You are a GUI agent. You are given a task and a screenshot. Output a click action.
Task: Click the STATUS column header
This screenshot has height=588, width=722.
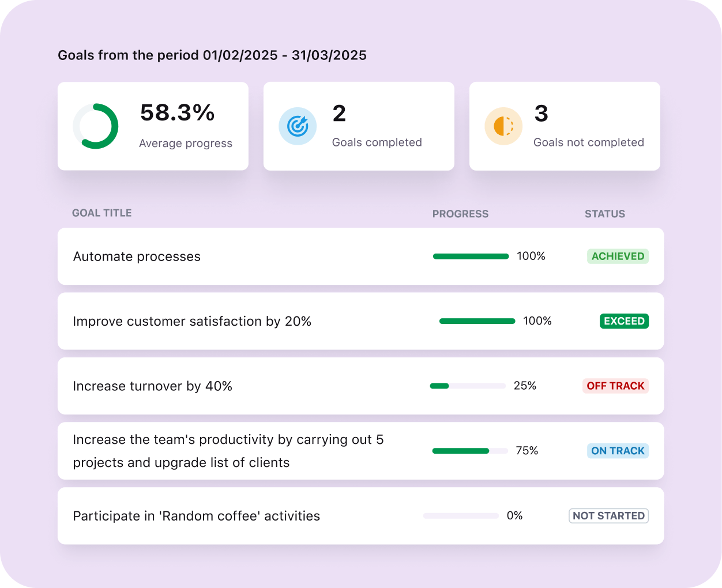pyautogui.click(x=605, y=214)
